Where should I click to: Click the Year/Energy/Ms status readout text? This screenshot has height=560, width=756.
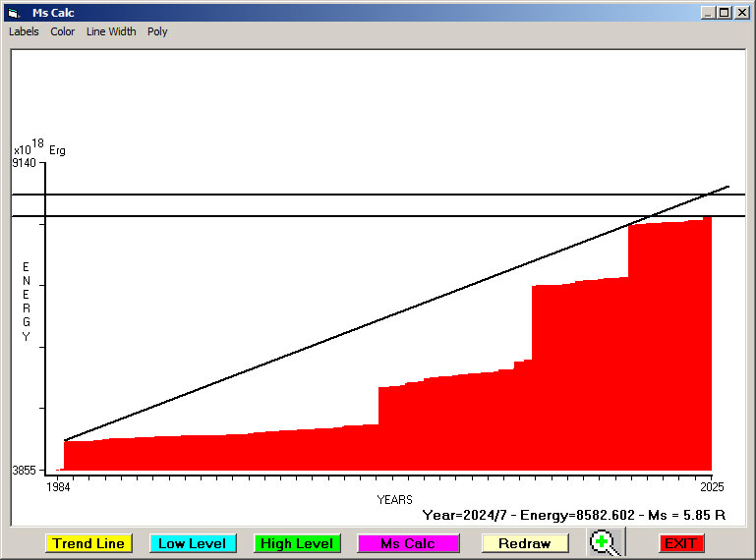pos(573,514)
